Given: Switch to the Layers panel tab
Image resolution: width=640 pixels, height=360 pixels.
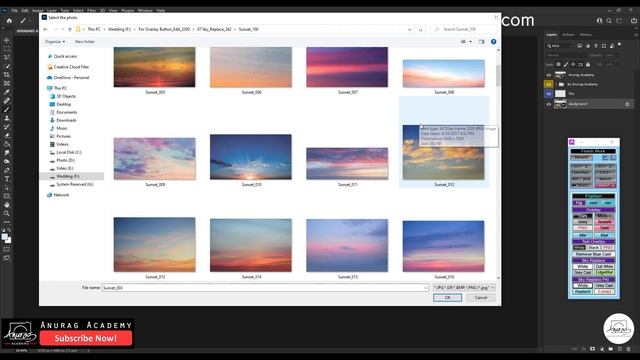Looking at the screenshot, I should 551,35.
